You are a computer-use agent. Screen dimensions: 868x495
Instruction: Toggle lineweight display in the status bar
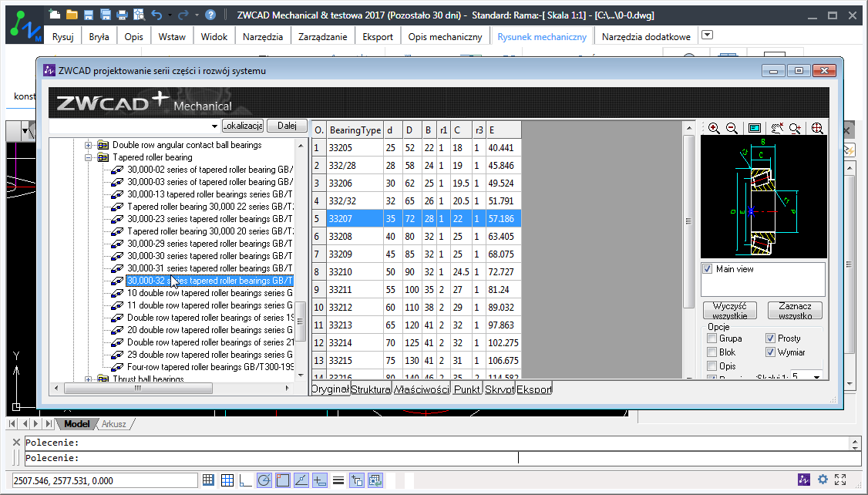(338, 480)
